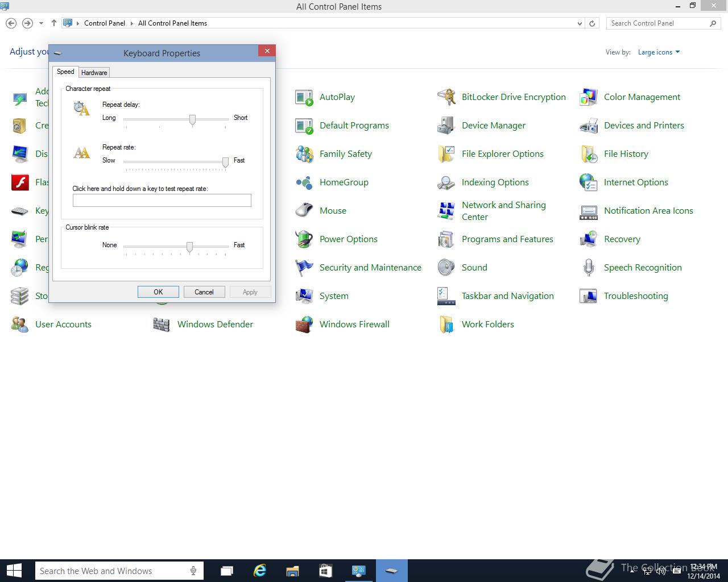Open the Windows Firewall icon

[304, 325]
